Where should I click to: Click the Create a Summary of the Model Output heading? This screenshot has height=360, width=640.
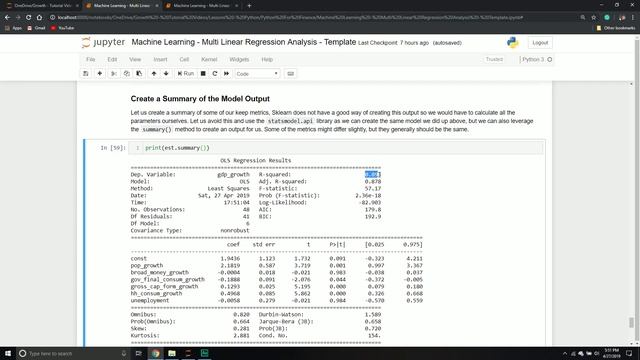(200, 99)
